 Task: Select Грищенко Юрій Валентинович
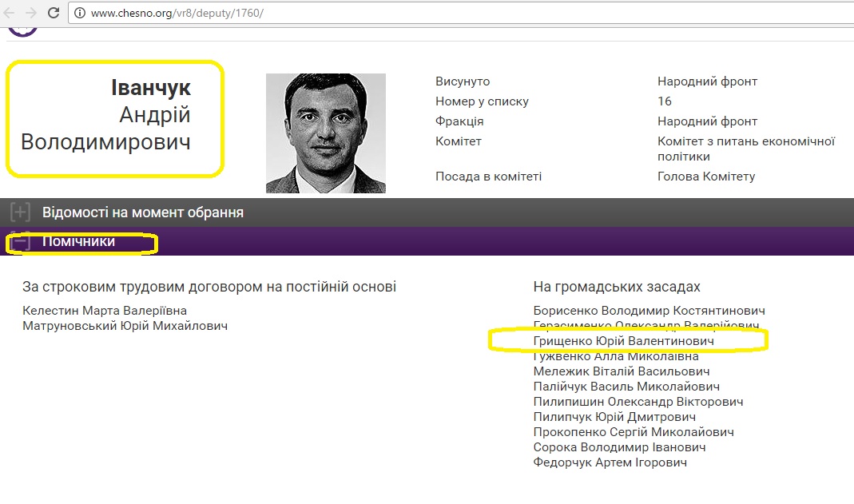click(x=623, y=341)
